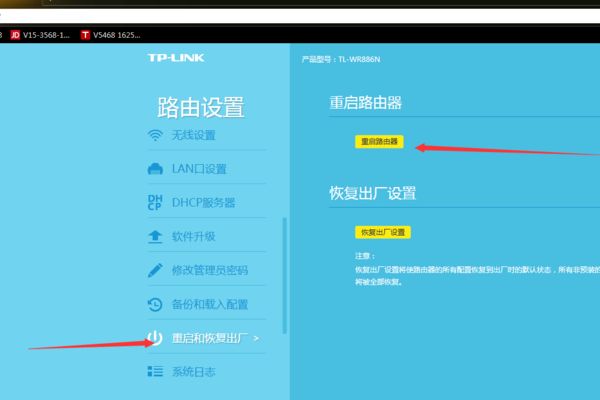Click the wireless settings Wi-Fi icon
The height and width of the screenshot is (400, 600).
click(155, 135)
